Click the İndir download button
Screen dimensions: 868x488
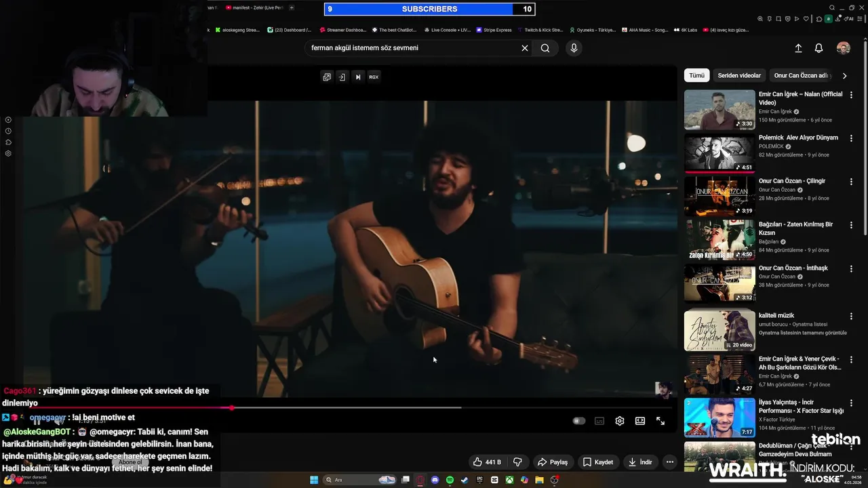point(640,462)
